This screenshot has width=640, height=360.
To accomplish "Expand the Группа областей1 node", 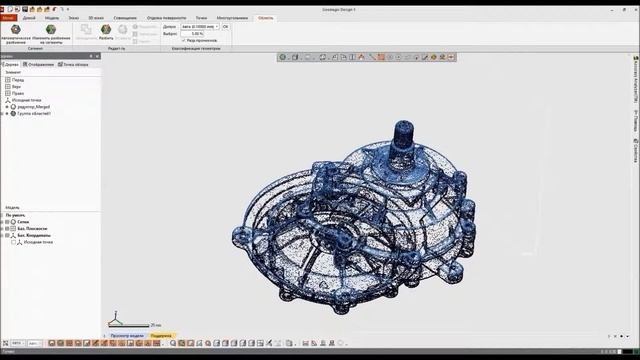I will (x=2, y=113).
